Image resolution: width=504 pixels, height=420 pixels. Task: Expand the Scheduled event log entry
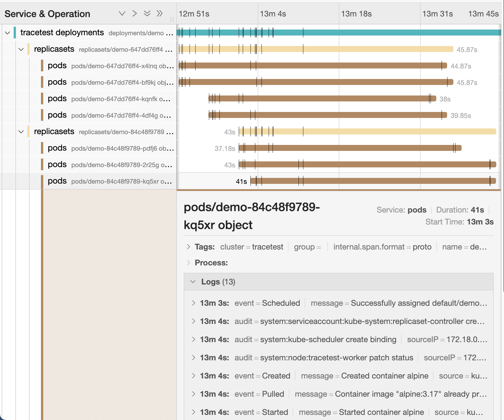193,303
